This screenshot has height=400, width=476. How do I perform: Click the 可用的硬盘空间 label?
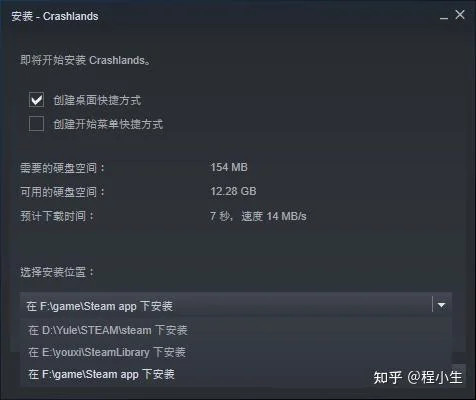point(62,192)
